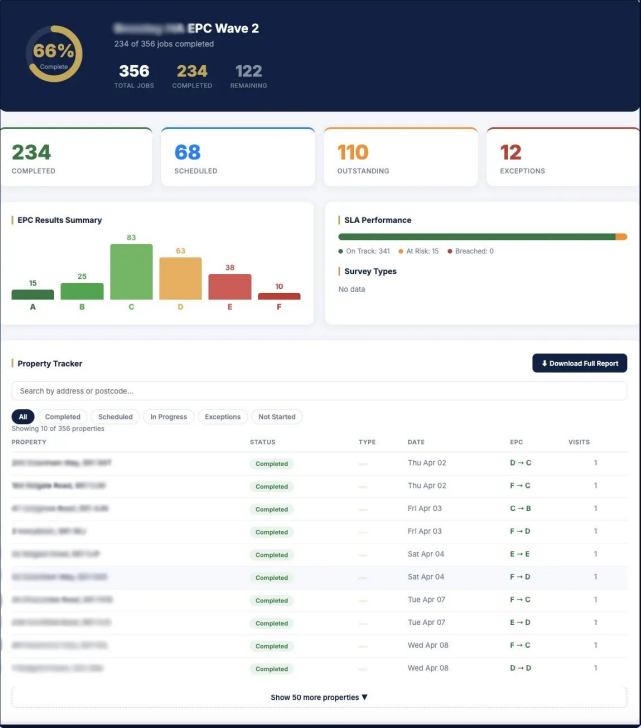Click the SLA Performance progress bar
Screen dimensions: 641x728
(x=483, y=237)
